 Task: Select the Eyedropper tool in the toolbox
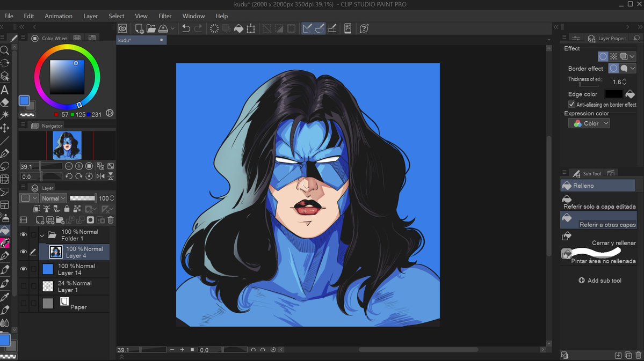tap(5, 297)
